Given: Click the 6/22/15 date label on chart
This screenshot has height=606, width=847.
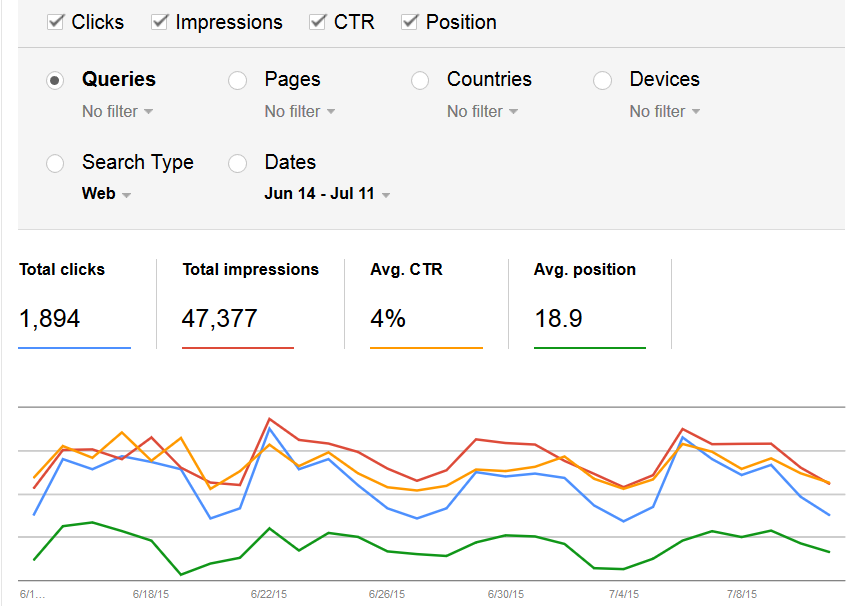Looking at the screenshot, I should click(268, 594).
